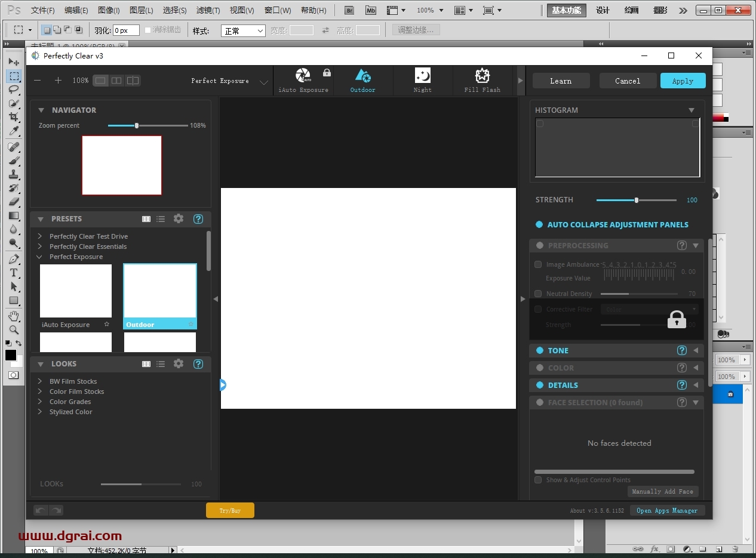Open Photoshop Edit menu (编辑)
The width and height of the screenshot is (756, 558).
point(76,10)
